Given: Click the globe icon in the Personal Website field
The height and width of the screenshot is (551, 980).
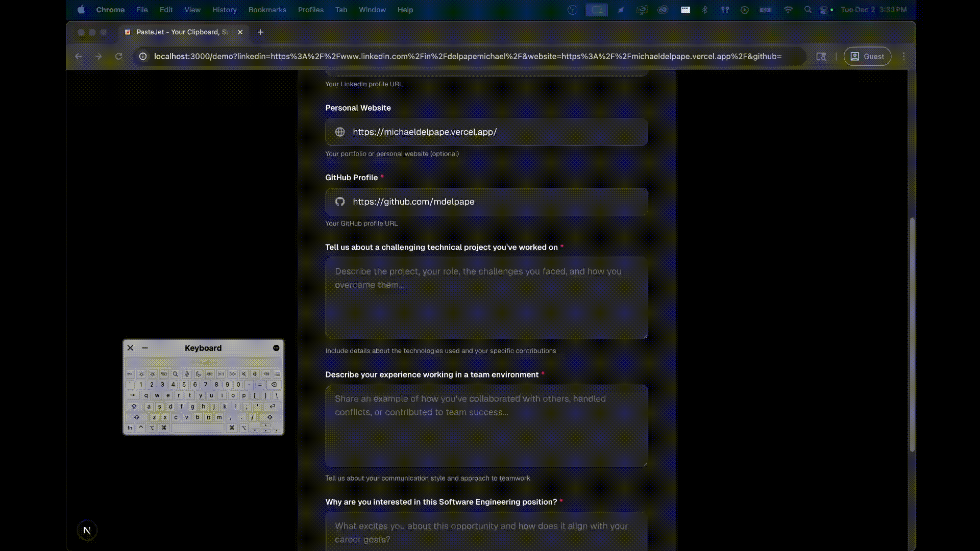Looking at the screenshot, I should tap(339, 132).
